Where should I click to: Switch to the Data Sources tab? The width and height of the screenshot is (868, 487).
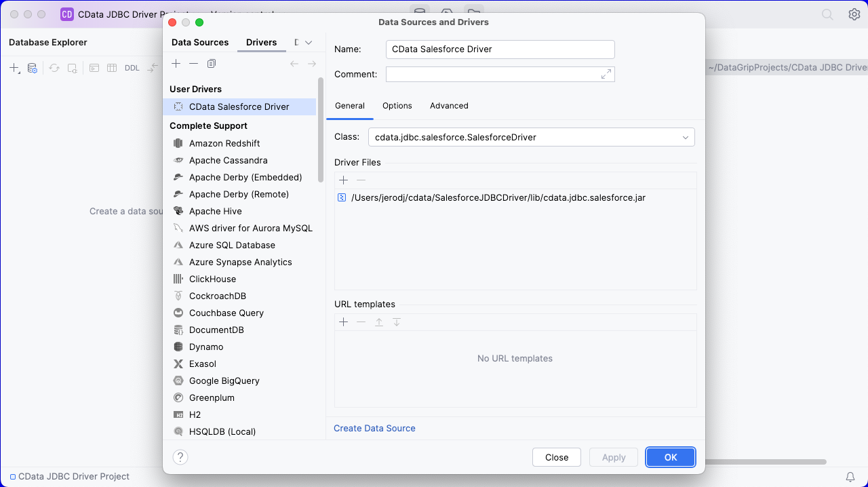coord(200,43)
